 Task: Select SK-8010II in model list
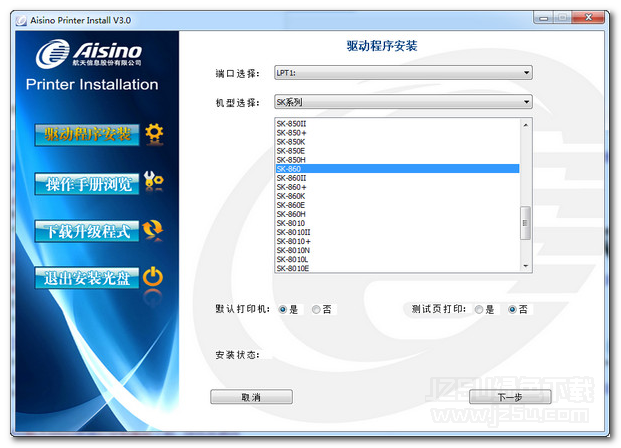coord(397,232)
